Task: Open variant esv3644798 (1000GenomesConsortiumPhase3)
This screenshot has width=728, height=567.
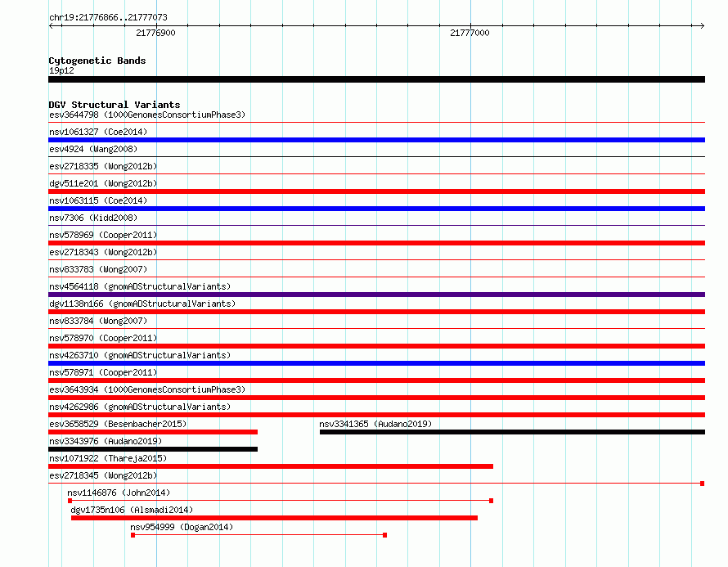Action: tap(147, 115)
